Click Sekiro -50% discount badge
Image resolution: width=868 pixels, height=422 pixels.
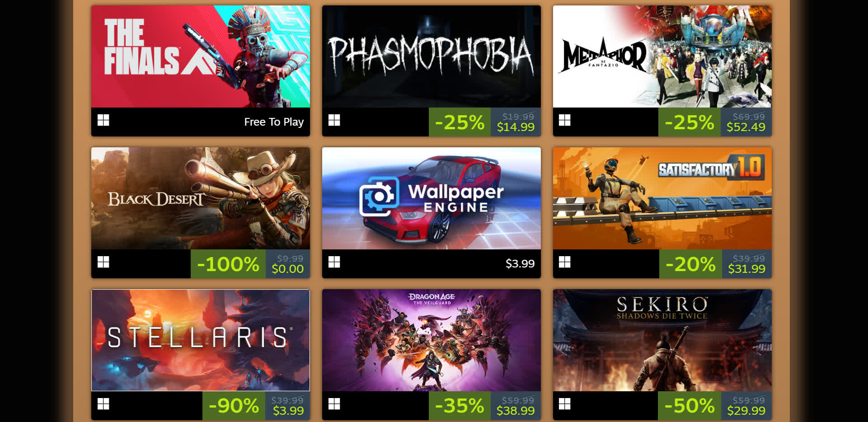(690, 406)
